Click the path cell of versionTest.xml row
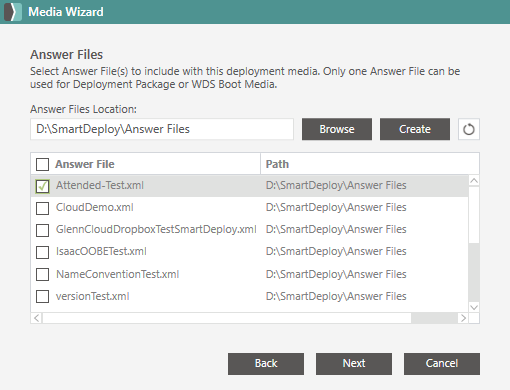The width and height of the screenshot is (510, 390). coord(336,296)
